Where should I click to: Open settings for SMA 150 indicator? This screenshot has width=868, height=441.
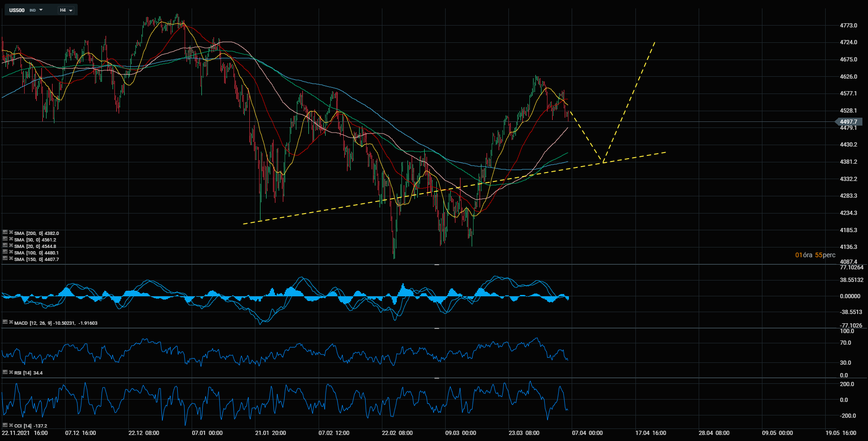(5, 258)
